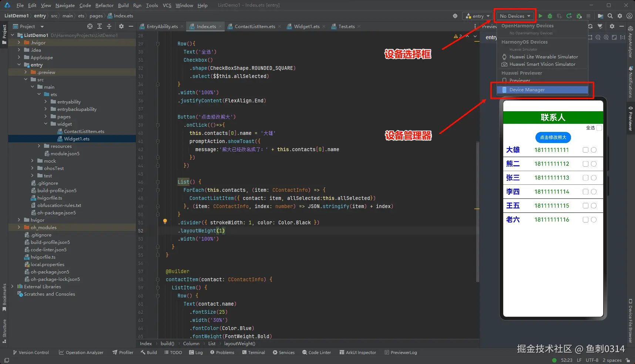Zoom in on the previewer
Screen dimensions: 635x364
point(606,37)
